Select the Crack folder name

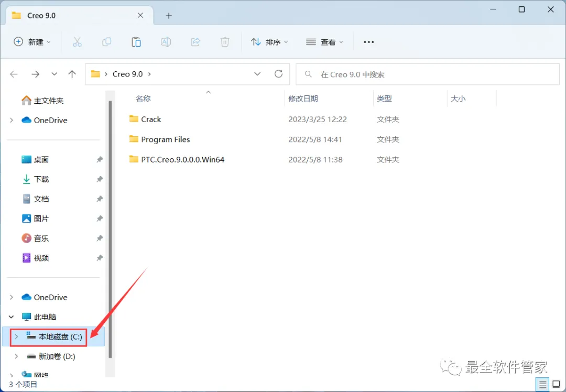(x=151, y=119)
